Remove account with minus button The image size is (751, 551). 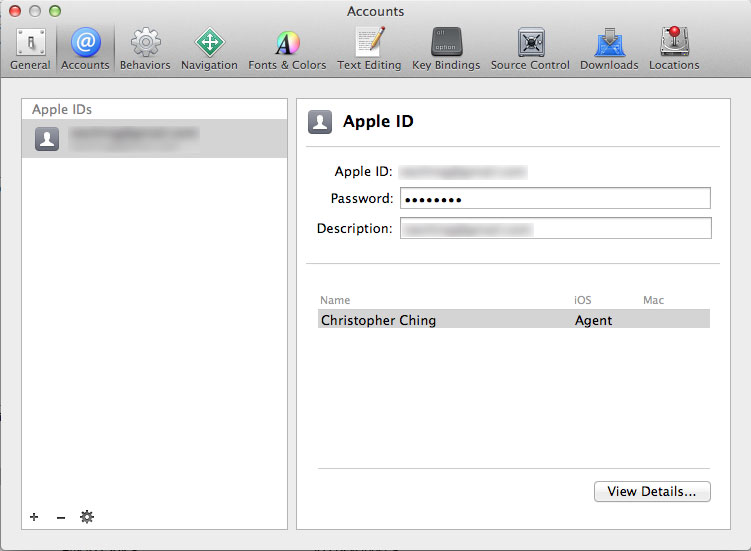click(x=61, y=517)
